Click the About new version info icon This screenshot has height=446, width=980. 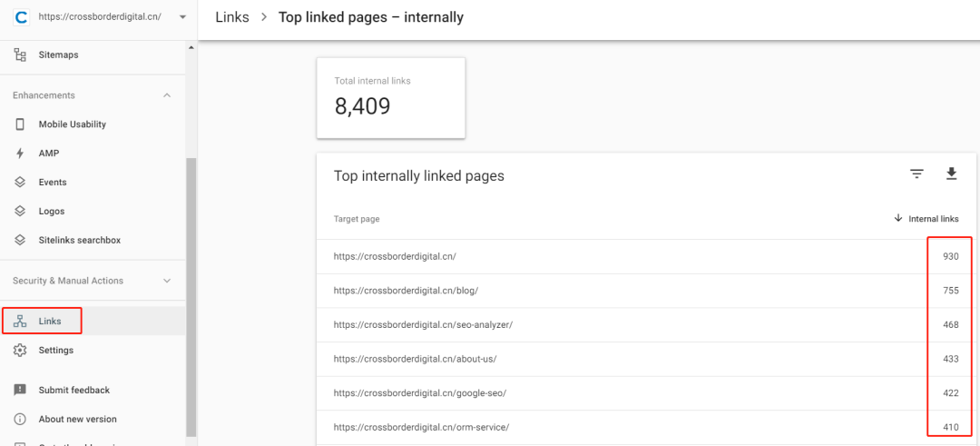pyautogui.click(x=20, y=419)
